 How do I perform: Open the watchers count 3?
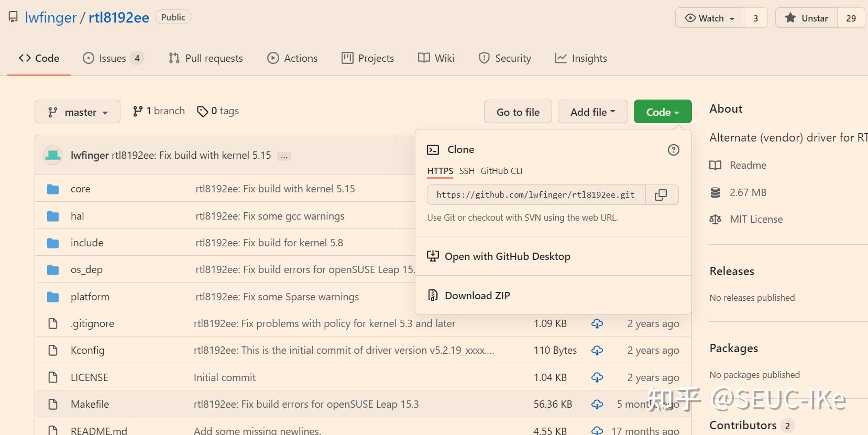pyautogui.click(x=755, y=18)
